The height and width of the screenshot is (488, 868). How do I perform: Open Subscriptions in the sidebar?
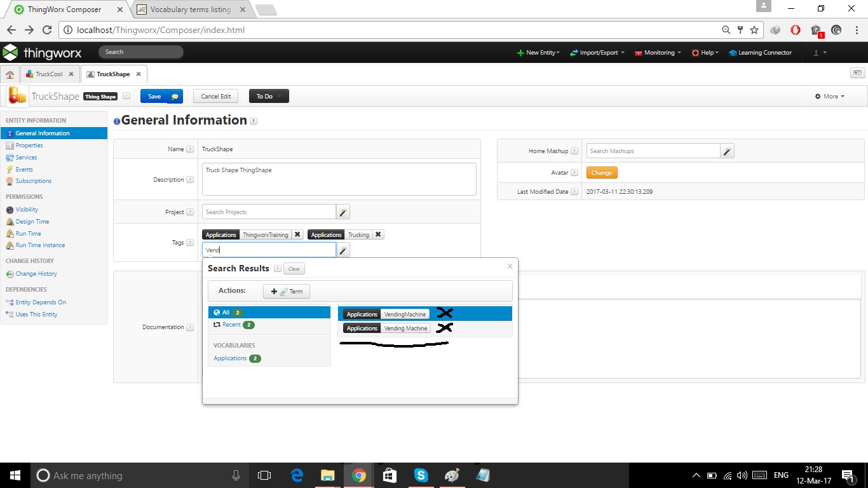click(34, 181)
